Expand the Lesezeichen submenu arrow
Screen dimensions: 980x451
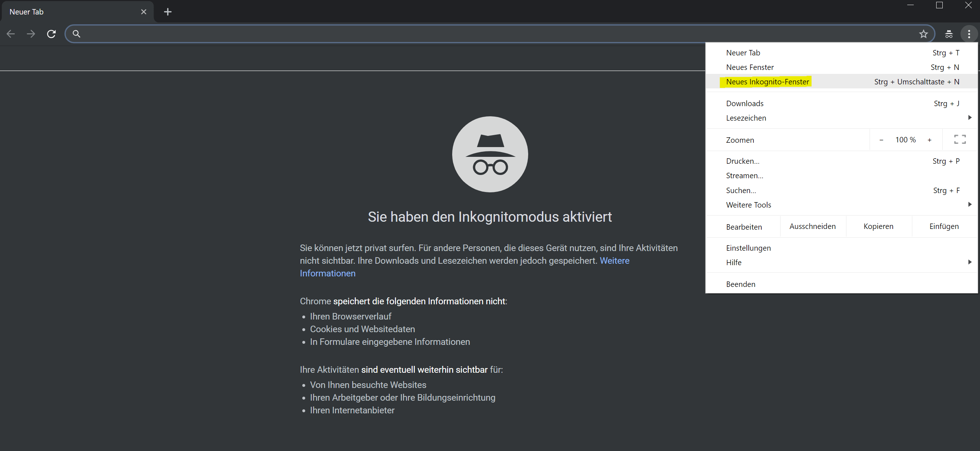point(970,118)
